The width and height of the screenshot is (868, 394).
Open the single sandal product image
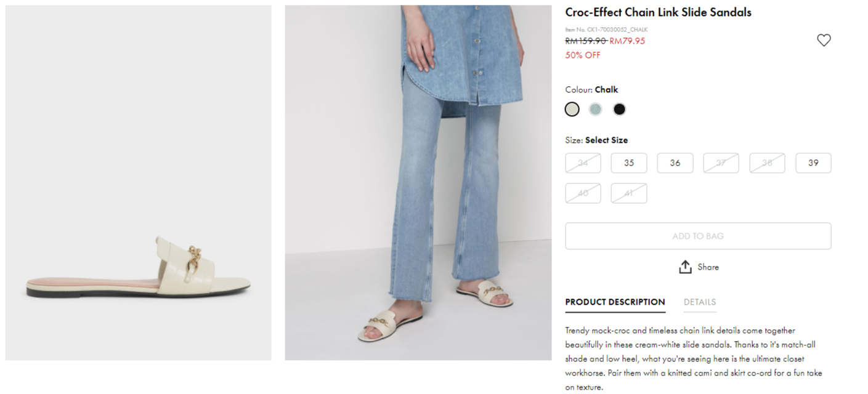coord(138,183)
